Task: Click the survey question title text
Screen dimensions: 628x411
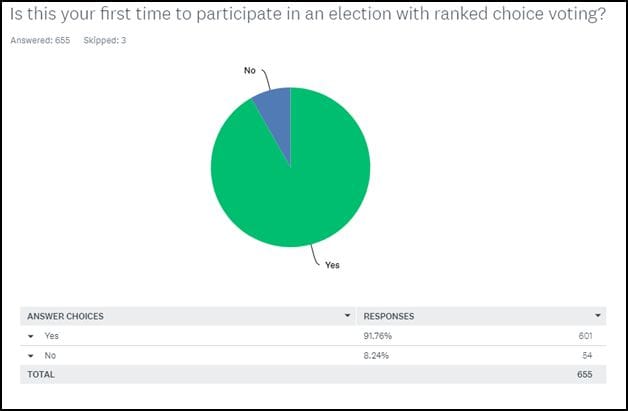Action: pos(308,17)
